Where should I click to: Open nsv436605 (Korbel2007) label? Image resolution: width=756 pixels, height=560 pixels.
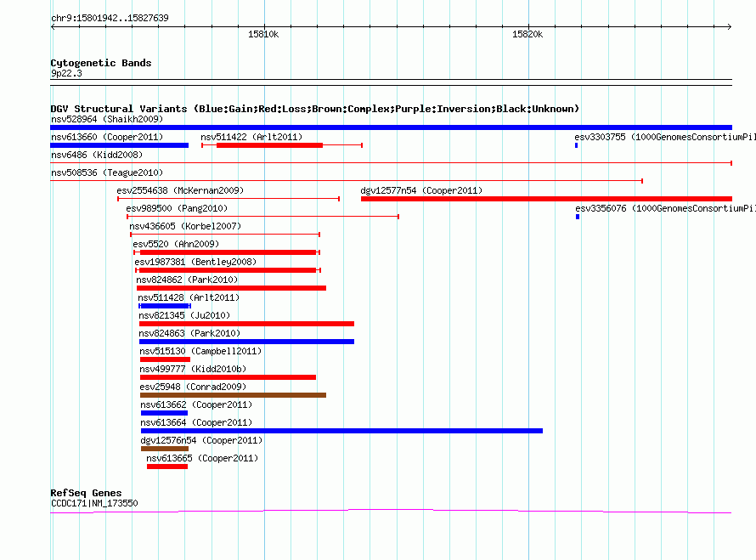click(185, 226)
